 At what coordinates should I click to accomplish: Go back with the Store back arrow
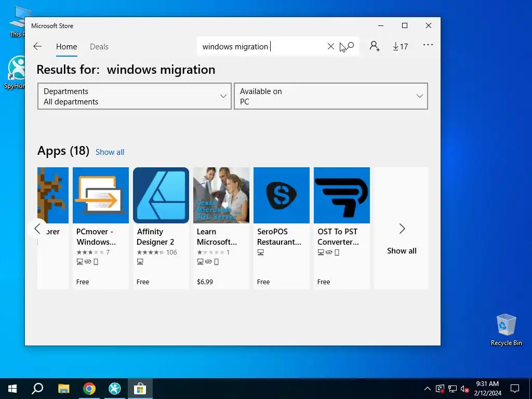(37, 46)
